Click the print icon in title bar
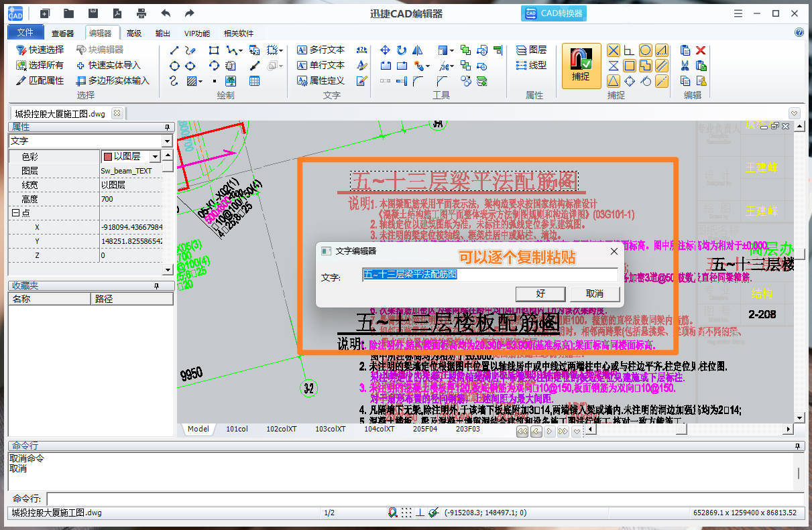The width and height of the screenshot is (812, 530). point(141,13)
